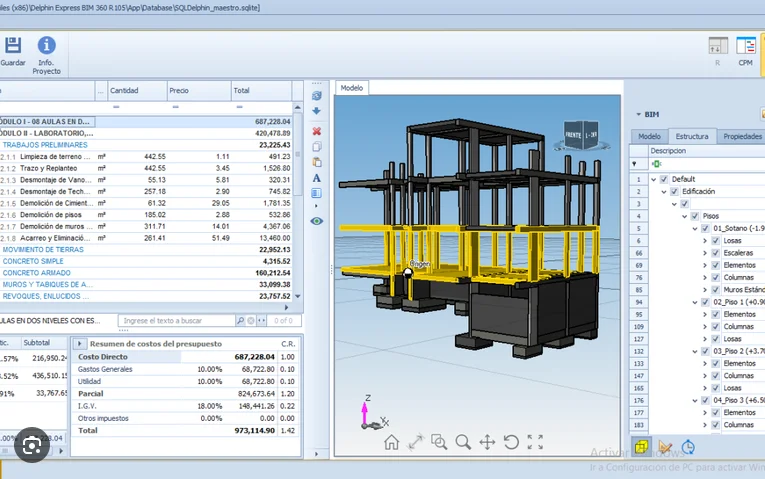Click the copy icon in vertical toolbar
Viewport: 765px width, 479px height.
point(317,147)
